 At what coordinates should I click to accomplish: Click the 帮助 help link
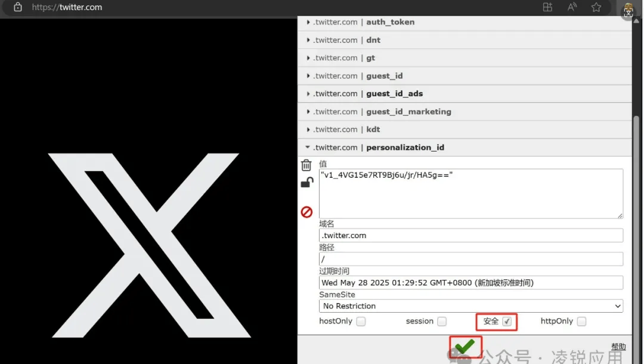(x=618, y=347)
